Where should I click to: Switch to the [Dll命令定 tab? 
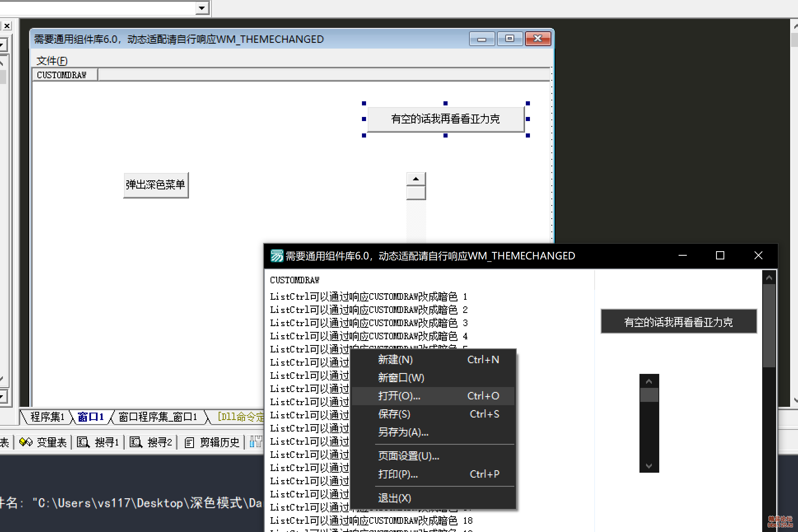[240, 417]
